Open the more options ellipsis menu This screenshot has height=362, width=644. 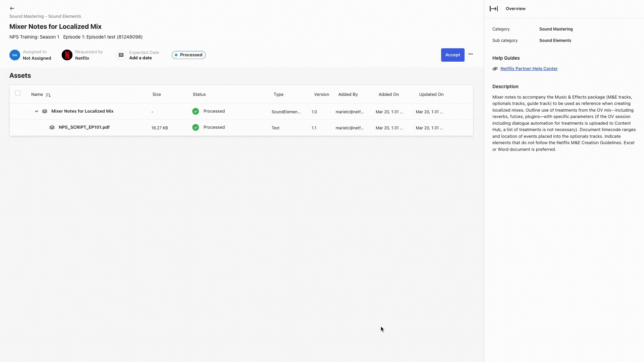coord(470,54)
